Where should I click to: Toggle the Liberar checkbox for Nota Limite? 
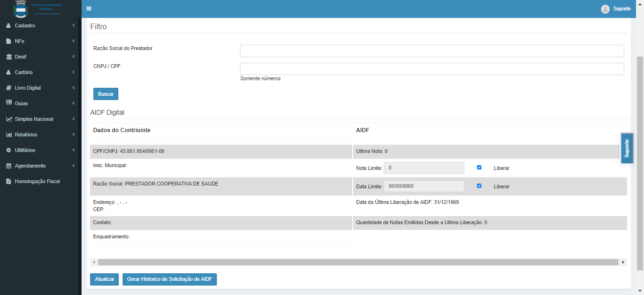(479, 168)
